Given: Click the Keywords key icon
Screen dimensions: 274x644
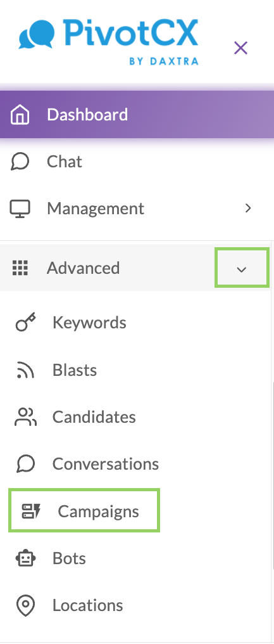Looking at the screenshot, I should [x=25, y=323].
